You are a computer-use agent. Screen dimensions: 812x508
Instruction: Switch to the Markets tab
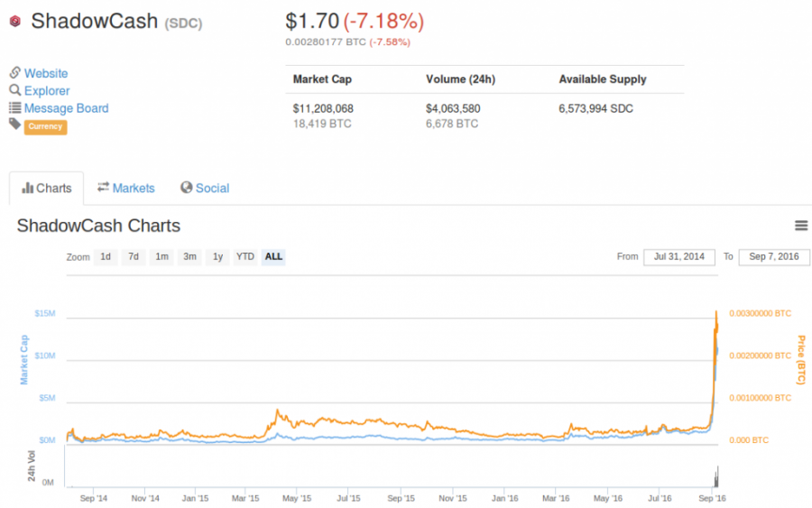[x=125, y=188]
